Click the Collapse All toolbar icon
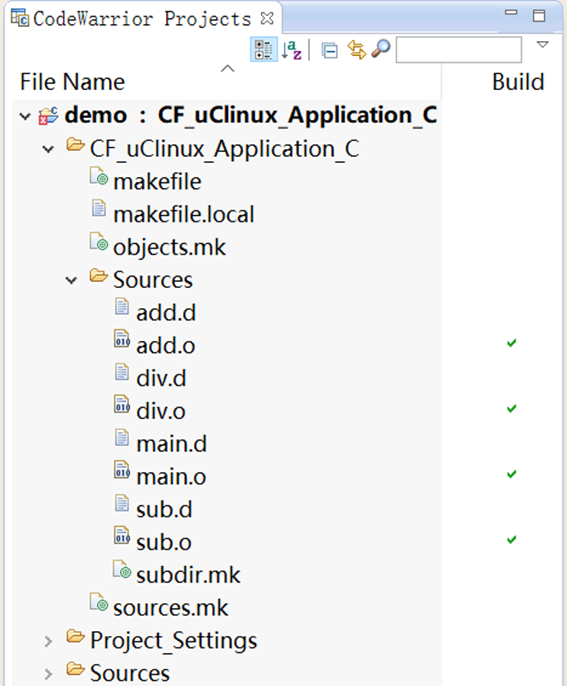 tap(329, 50)
